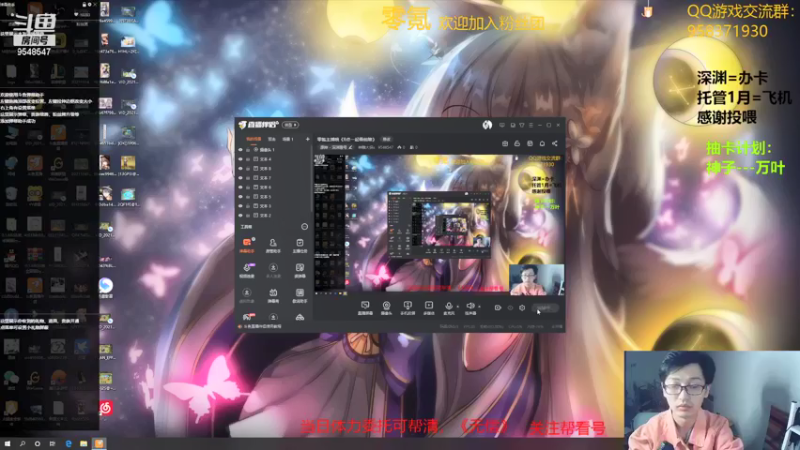Open the version dropdown next to the 直播伴侣 logo

pos(290,125)
